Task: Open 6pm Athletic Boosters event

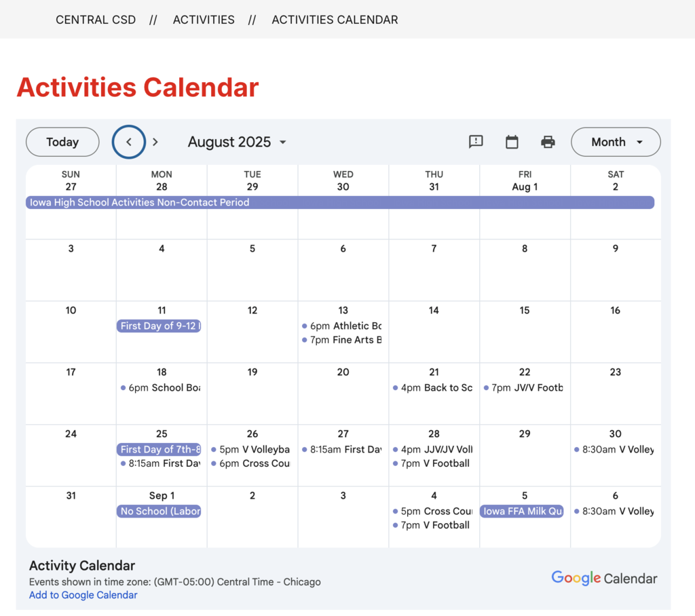Action: (x=341, y=326)
